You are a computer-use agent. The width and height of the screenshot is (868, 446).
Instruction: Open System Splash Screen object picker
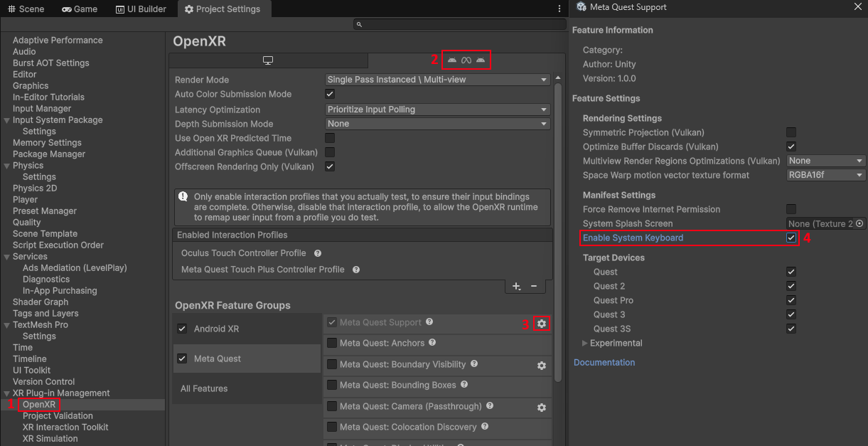[x=860, y=223]
